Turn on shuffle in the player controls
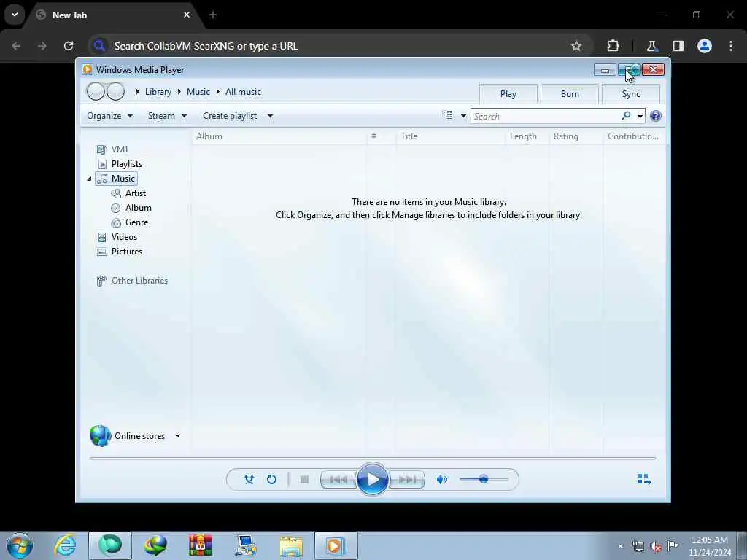This screenshot has height=560, width=747. pyautogui.click(x=249, y=479)
